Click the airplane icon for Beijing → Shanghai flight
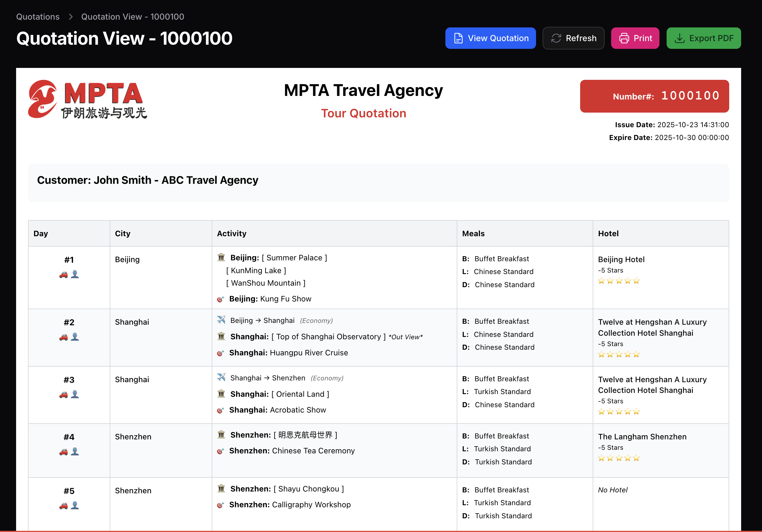The height and width of the screenshot is (532, 762). tap(221, 320)
